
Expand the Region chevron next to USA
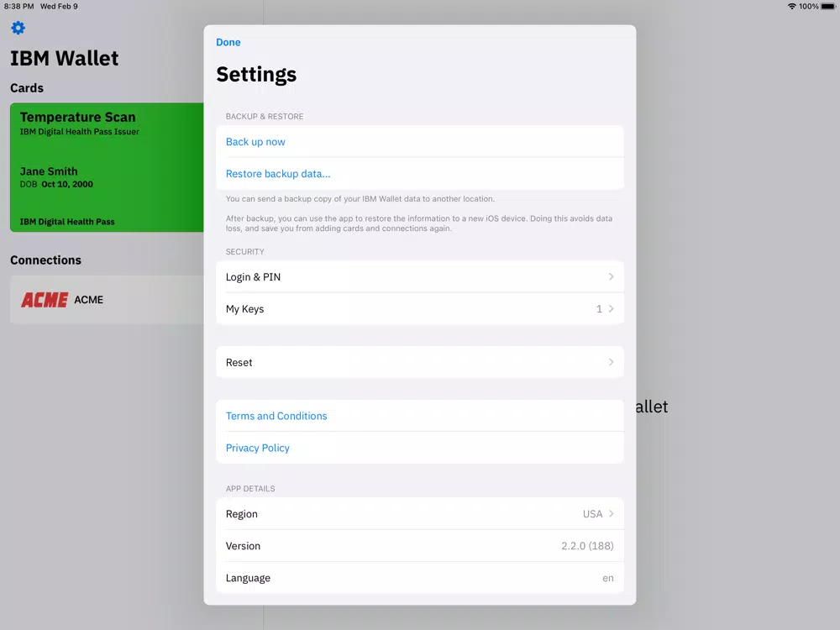point(611,514)
